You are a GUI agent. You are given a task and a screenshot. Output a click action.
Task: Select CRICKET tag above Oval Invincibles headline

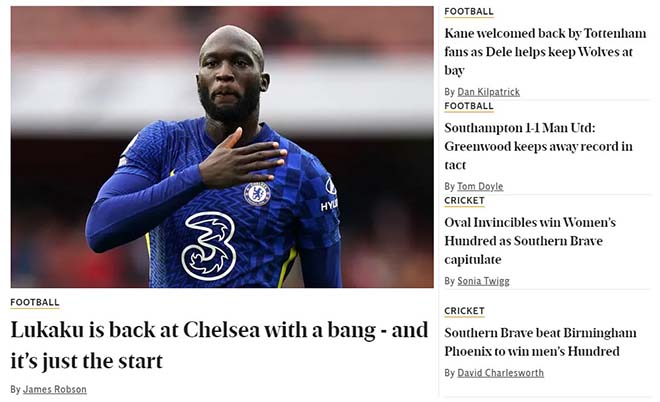tap(464, 201)
